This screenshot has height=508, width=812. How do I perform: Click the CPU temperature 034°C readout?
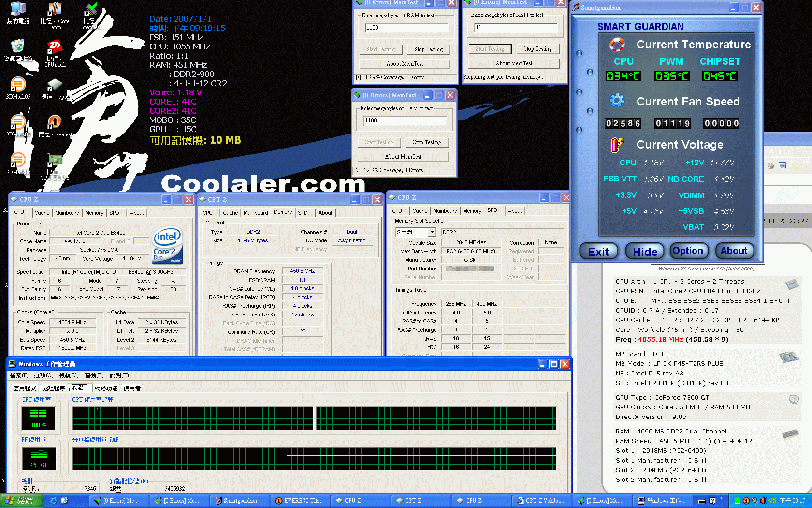pyautogui.click(x=623, y=76)
